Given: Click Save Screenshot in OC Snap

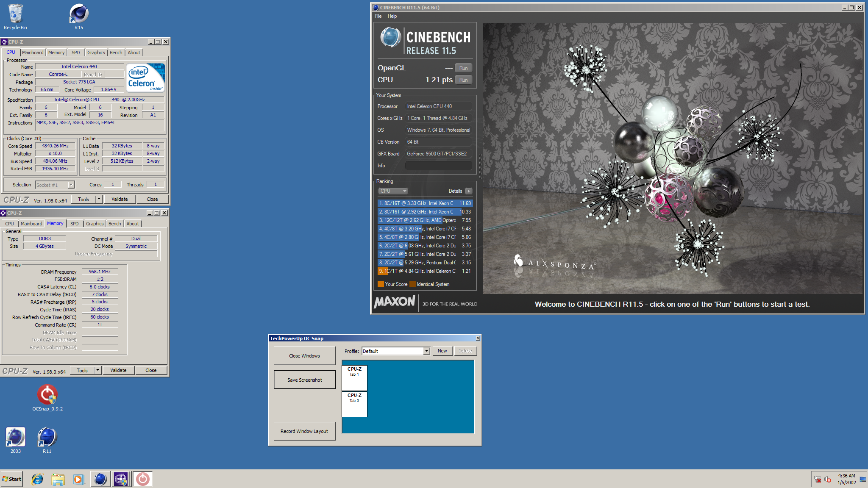Looking at the screenshot, I should pyautogui.click(x=305, y=380).
